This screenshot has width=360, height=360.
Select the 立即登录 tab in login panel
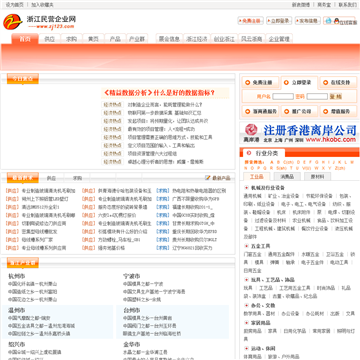tap(299, 82)
